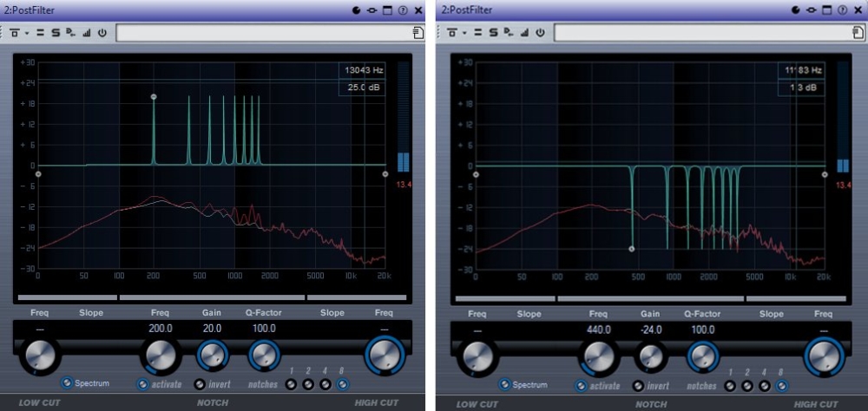Maximize the right PostFilter window
Viewport: 868px width, 411px height.
(x=826, y=10)
